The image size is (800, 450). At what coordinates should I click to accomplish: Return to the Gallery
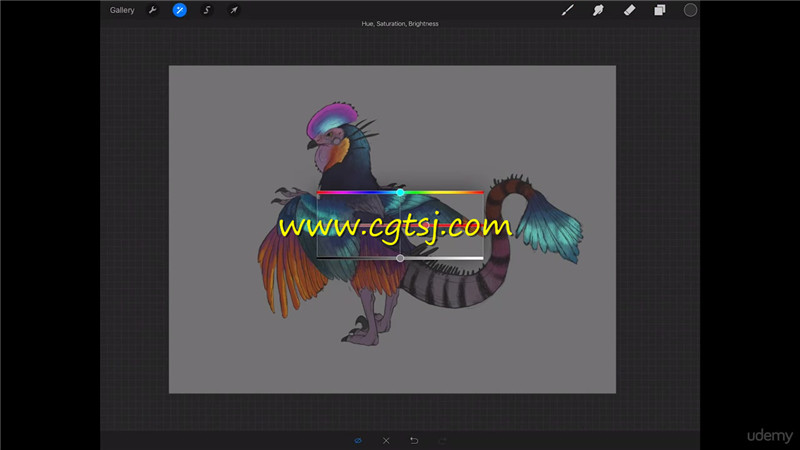pyautogui.click(x=122, y=10)
